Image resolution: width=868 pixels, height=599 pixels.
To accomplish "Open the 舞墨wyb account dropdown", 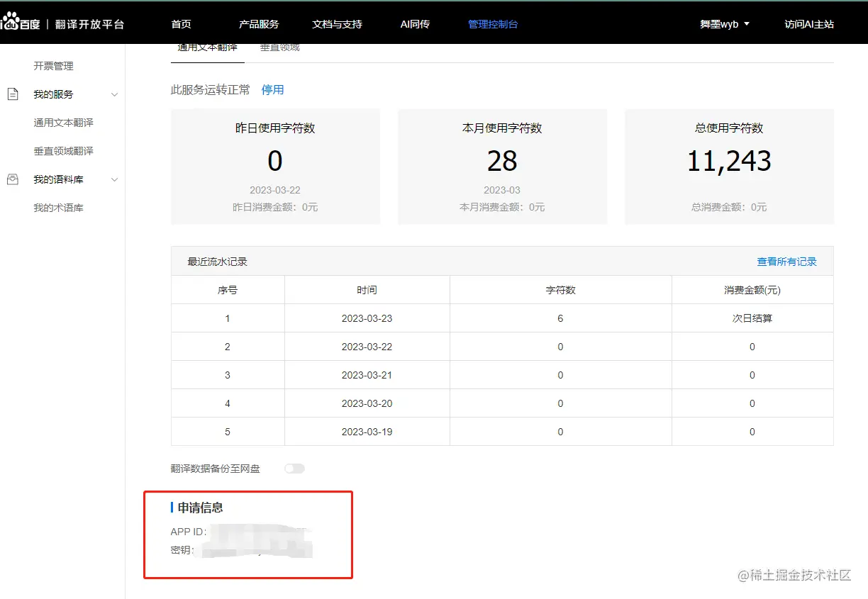I will click(x=725, y=24).
